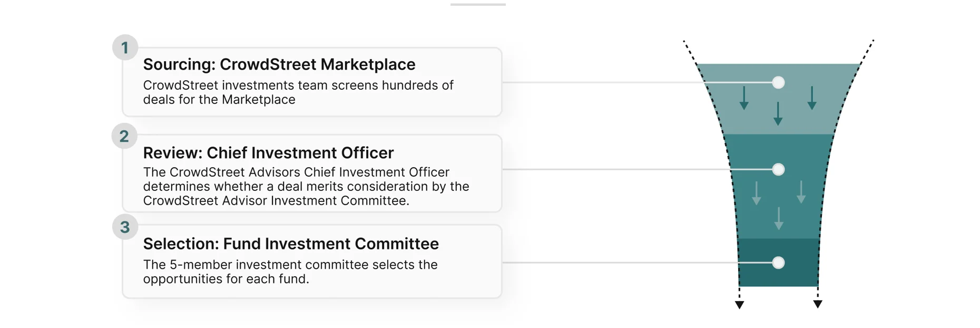Open the Selection: Fund Investment Committee heading
Image resolution: width=980 pixels, height=328 pixels.
(x=291, y=244)
